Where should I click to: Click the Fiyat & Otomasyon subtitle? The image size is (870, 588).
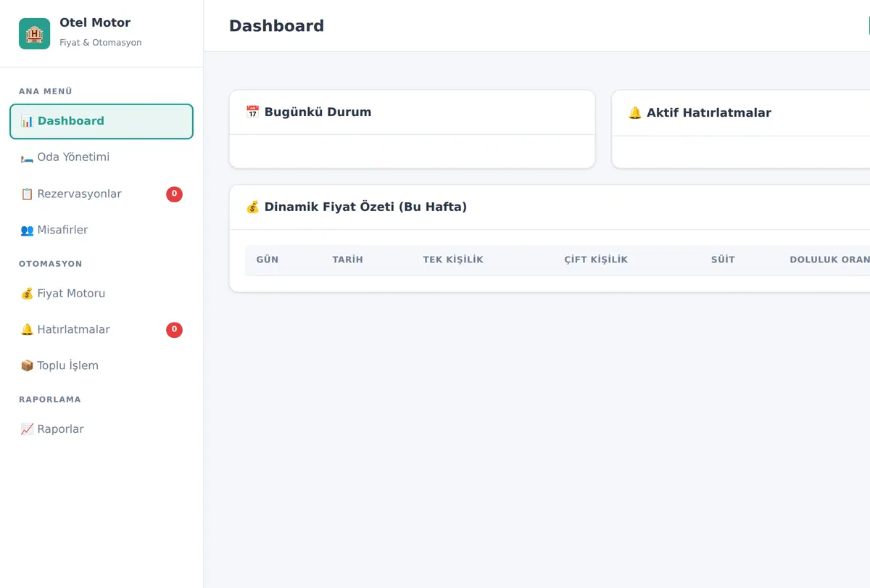(101, 43)
